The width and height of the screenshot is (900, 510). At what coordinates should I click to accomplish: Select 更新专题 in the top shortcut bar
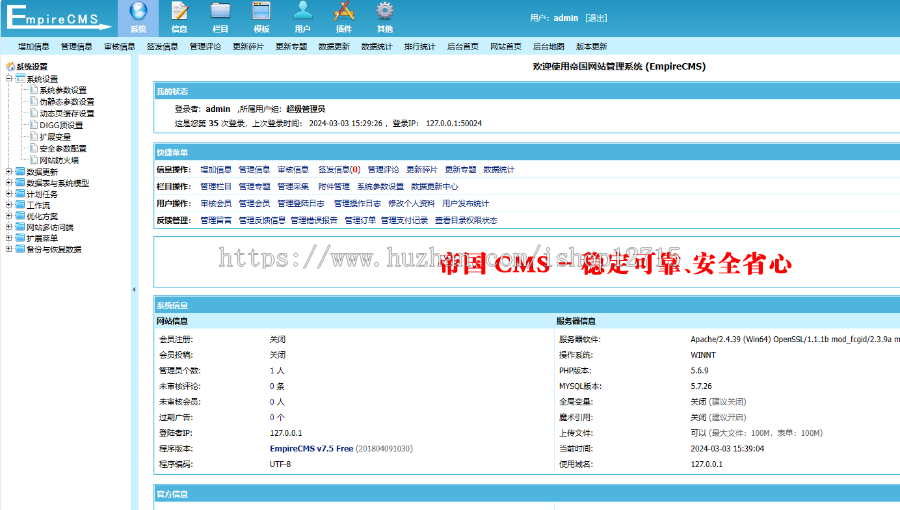click(x=291, y=46)
